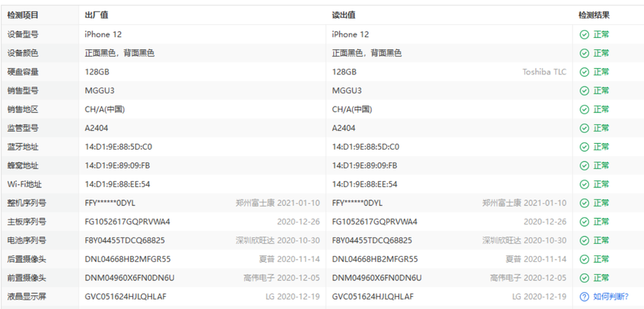
Task: Select the 销售地区 row label
Action: (23, 109)
